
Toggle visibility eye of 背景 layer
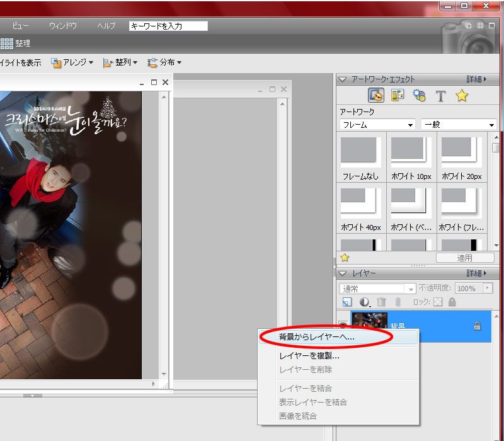tap(343, 324)
